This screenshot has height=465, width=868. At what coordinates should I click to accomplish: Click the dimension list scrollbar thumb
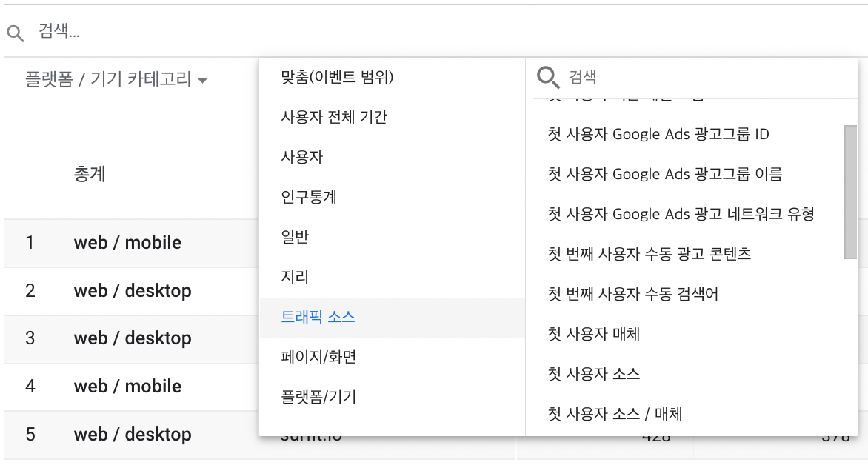850,192
